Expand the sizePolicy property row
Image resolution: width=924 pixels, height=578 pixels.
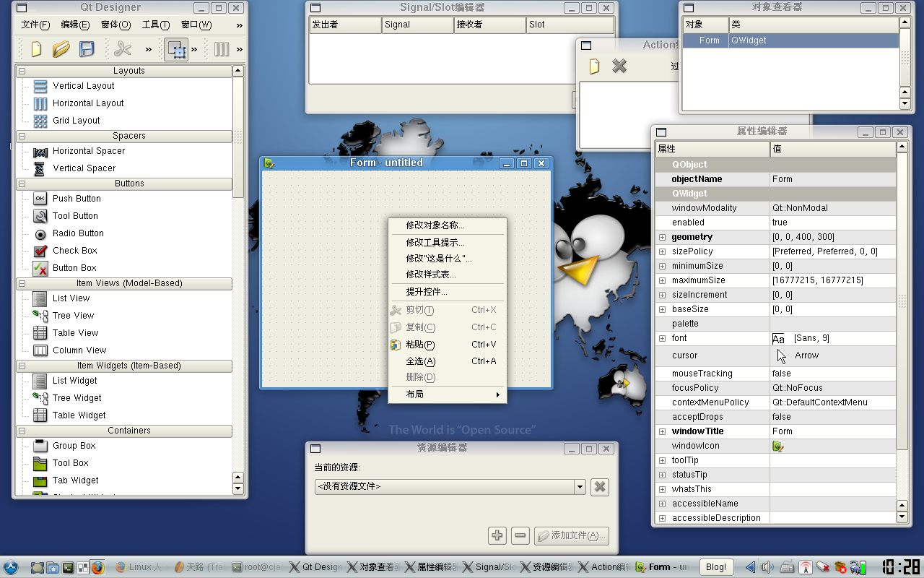(662, 251)
